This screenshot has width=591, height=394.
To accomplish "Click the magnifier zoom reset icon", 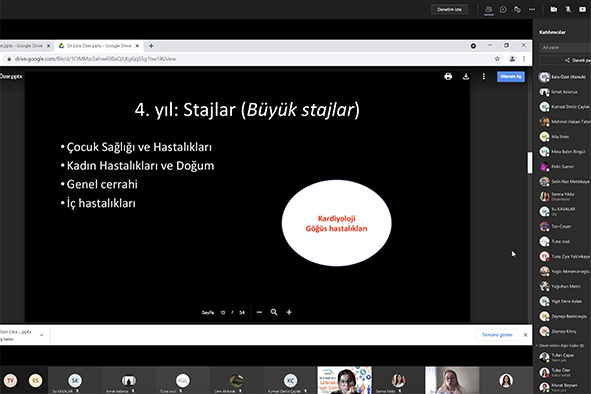I will (274, 312).
